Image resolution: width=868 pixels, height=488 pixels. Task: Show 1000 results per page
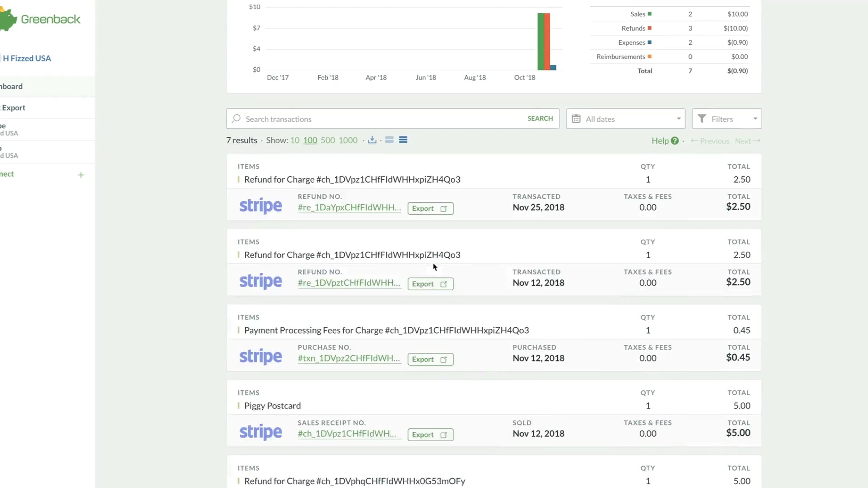[x=348, y=140]
